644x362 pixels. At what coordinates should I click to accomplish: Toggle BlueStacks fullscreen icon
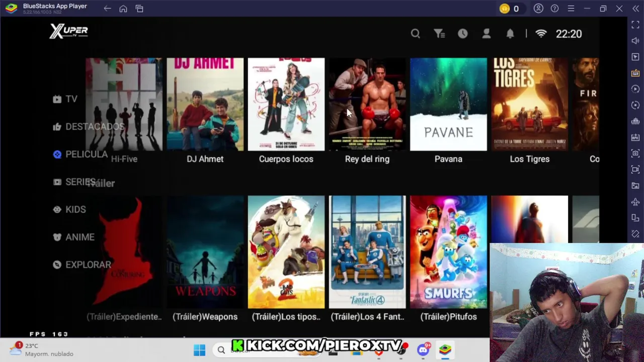click(635, 25)
